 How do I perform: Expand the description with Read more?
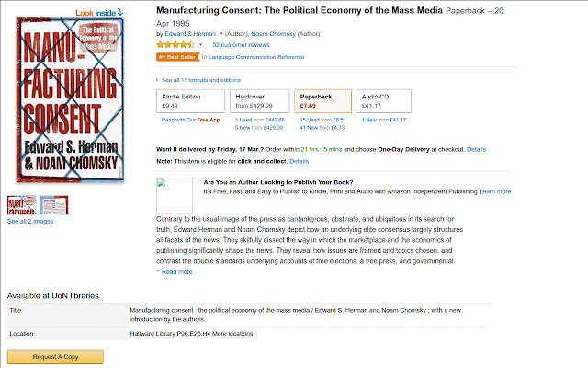click(x=175, y=272)
